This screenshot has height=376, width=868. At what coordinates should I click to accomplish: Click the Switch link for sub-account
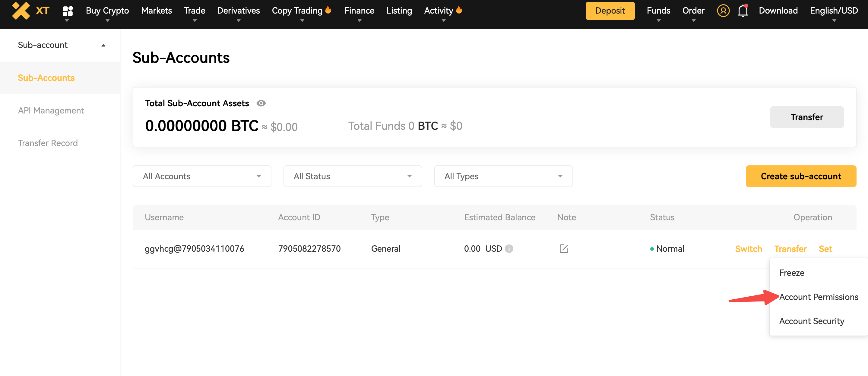[x=748, y=249]
